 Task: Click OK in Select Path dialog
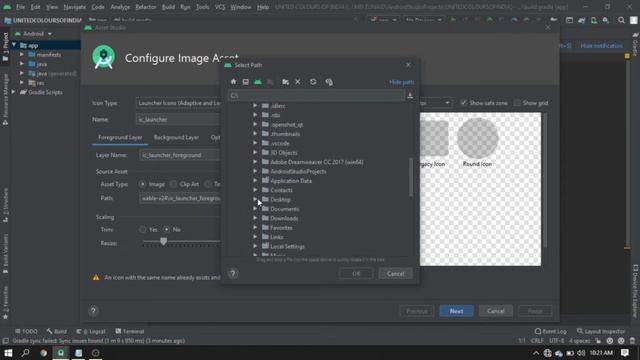[x=356, y=273]
